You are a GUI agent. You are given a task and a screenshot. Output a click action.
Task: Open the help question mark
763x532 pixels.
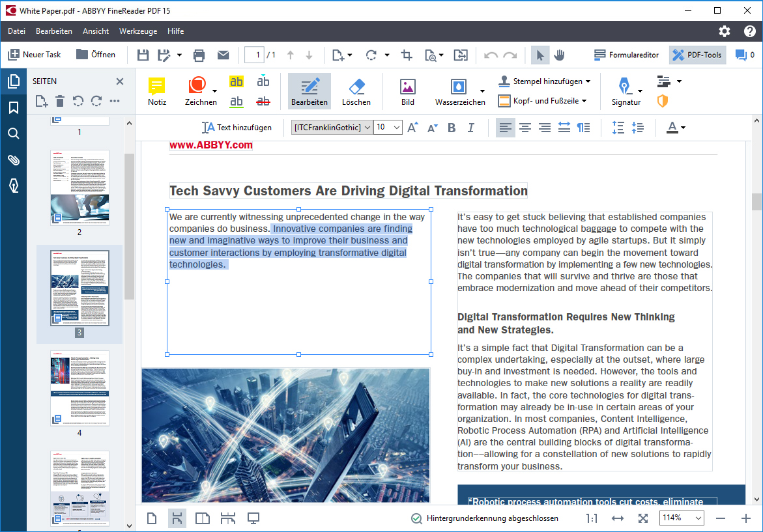(750, 31)
